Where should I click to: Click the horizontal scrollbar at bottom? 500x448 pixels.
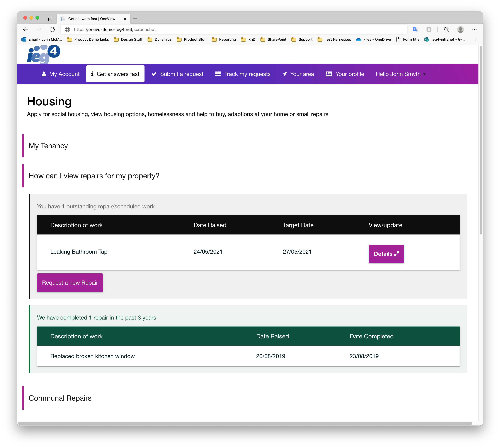click(x=245, y=423)
